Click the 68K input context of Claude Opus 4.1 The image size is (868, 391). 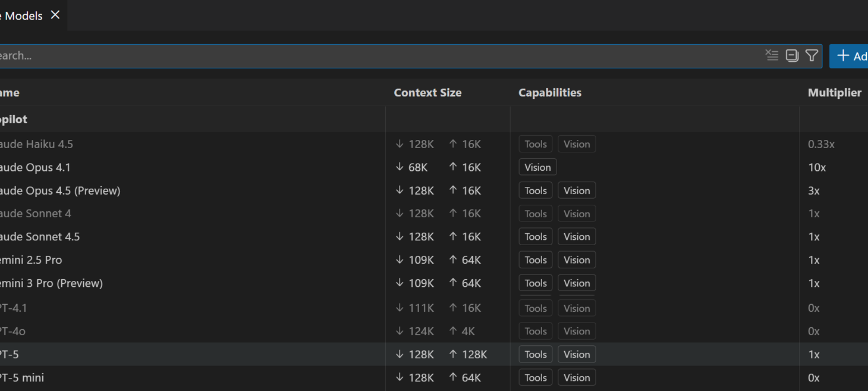411,167
